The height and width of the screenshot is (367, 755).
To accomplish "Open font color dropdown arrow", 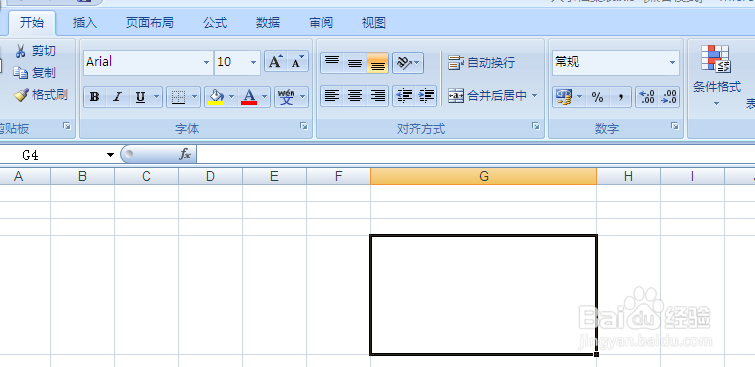I will [264, 97].
